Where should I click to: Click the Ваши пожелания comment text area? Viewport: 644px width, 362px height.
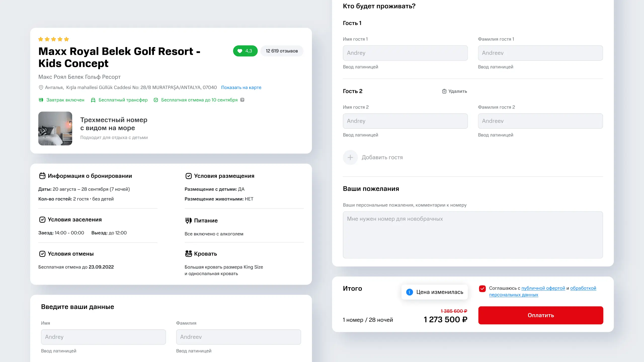pos(473,235)
